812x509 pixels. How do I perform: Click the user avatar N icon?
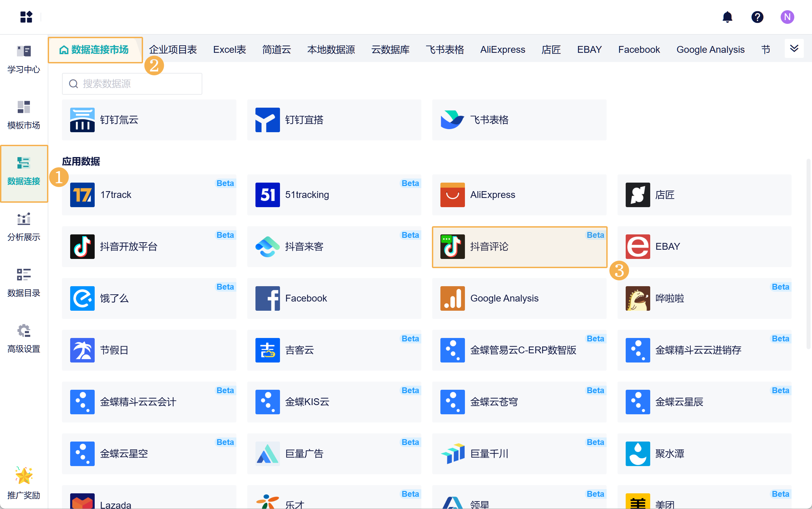(787, 17)
